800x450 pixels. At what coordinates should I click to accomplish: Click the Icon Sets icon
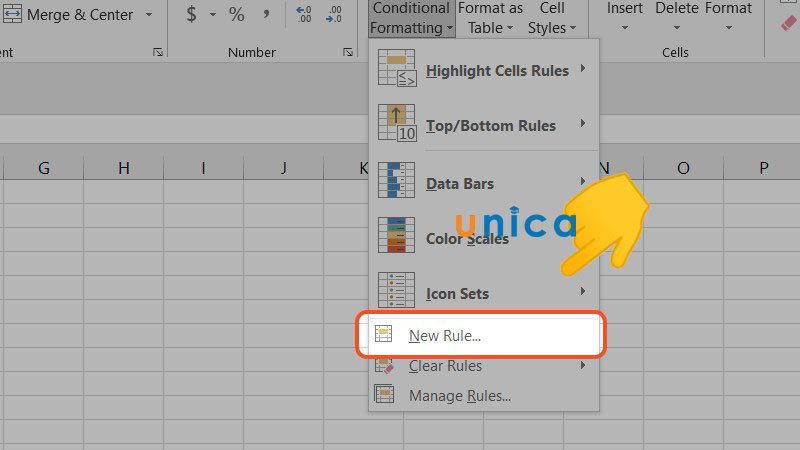pos(396,290)
